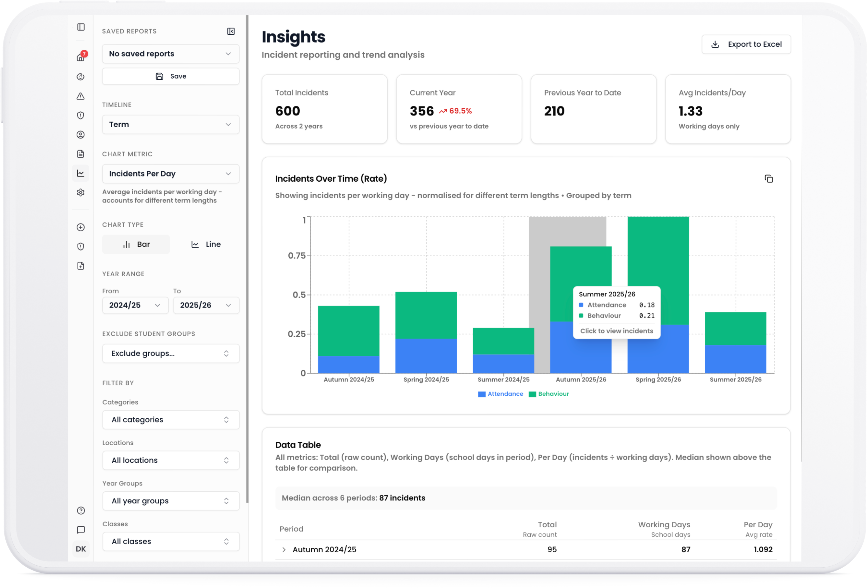Open the Exclude groups selector
This screenshot has width=868, height=588.
pos(171,354)
